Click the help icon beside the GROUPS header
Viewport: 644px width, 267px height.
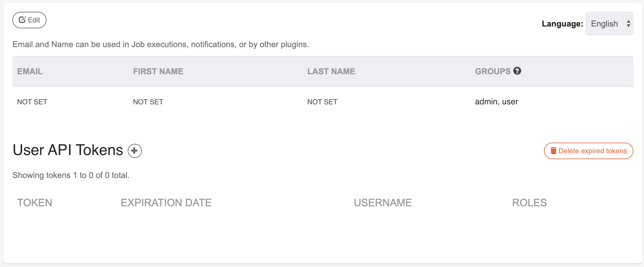pos(517,71)
